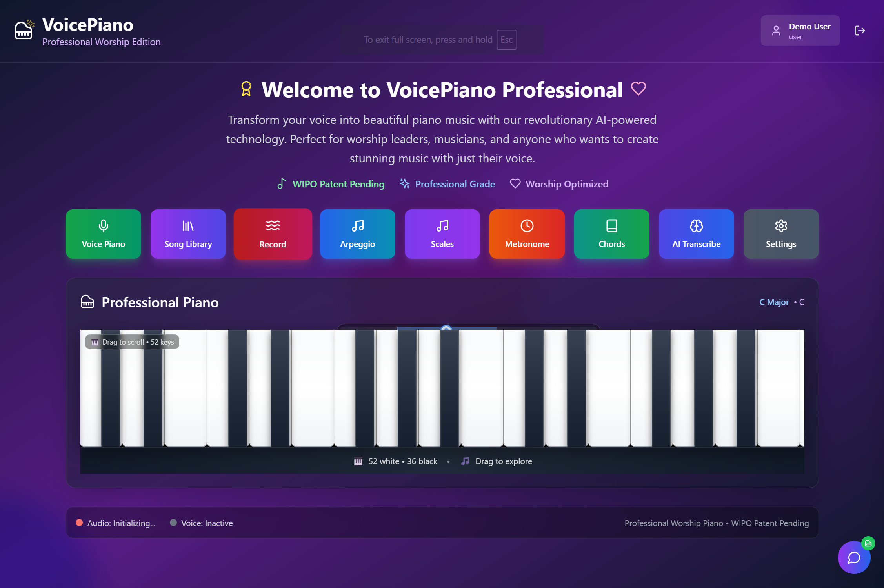Open Settings gear tile
The width and height of the screenshot is (884, 588).
tap(781, 234)
